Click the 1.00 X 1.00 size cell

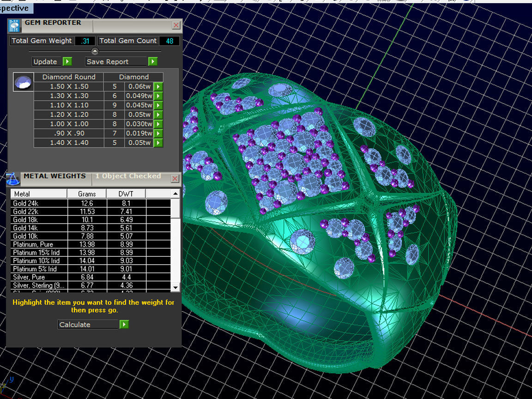[x=69, y=124]
